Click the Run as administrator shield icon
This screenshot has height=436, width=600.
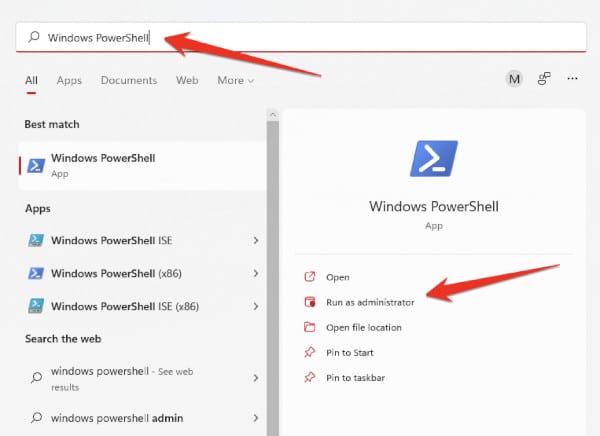(x=309, y=302)
